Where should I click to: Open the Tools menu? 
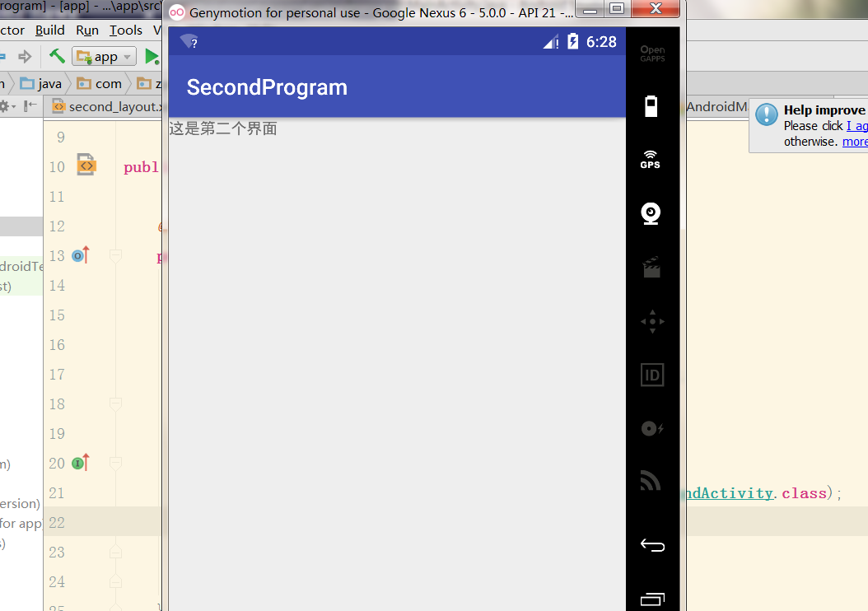[126, 30]
